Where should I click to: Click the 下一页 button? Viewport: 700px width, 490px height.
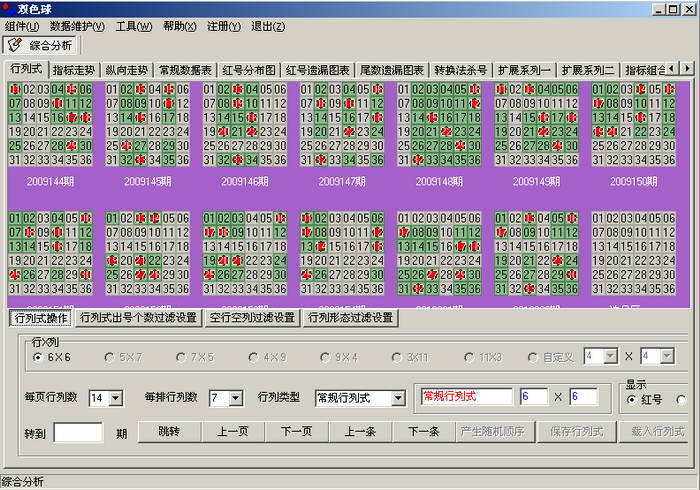(296, 432)
